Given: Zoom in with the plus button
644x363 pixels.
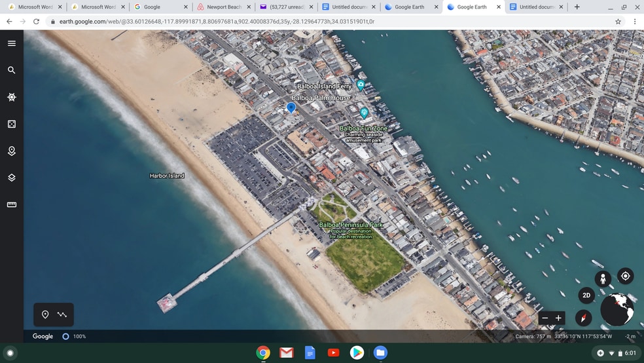Looking at the screenshot, I should point(558,318).
